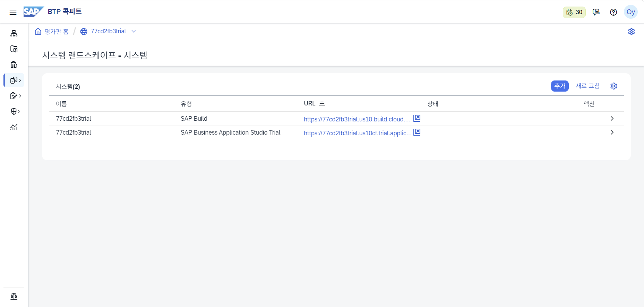
Task: Click the 액션 column header
Action: 589,104
